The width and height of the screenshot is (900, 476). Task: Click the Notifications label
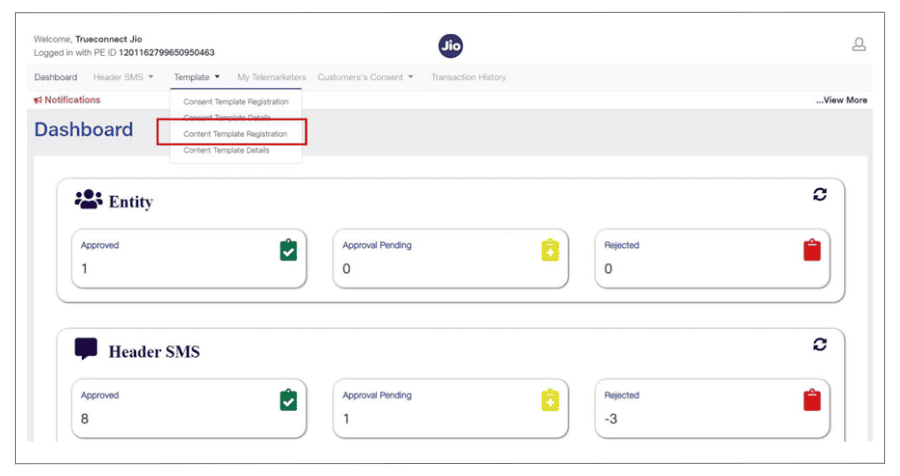72,100
